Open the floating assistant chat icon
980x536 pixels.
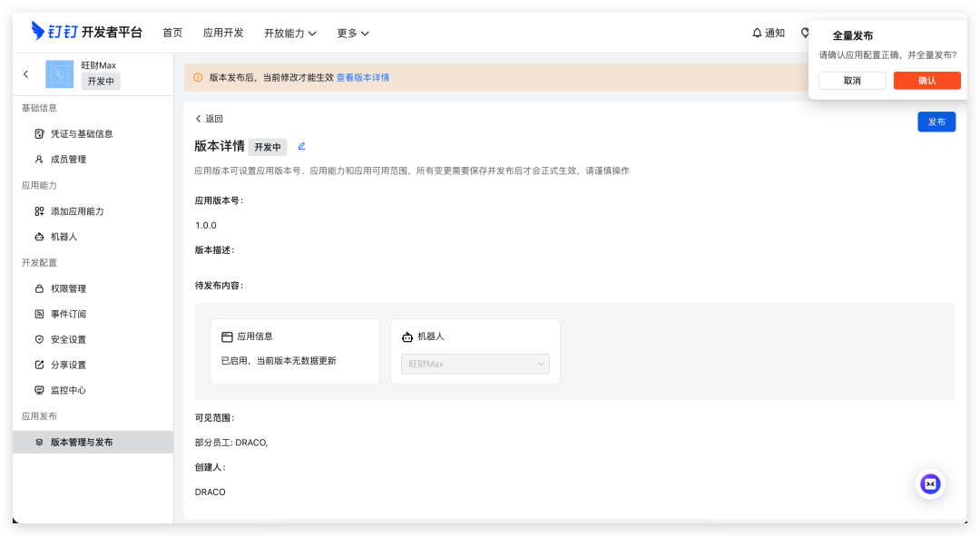click(930, 484)
